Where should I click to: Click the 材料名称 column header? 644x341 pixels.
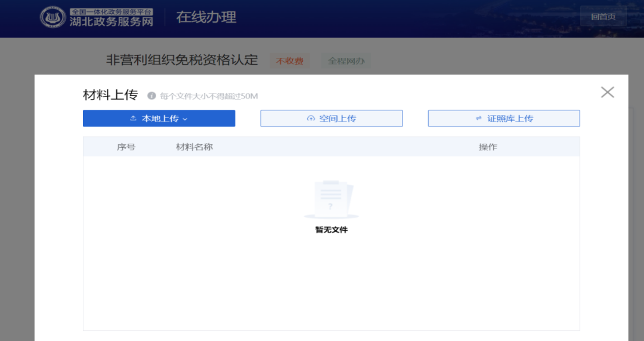coord(194,147)
